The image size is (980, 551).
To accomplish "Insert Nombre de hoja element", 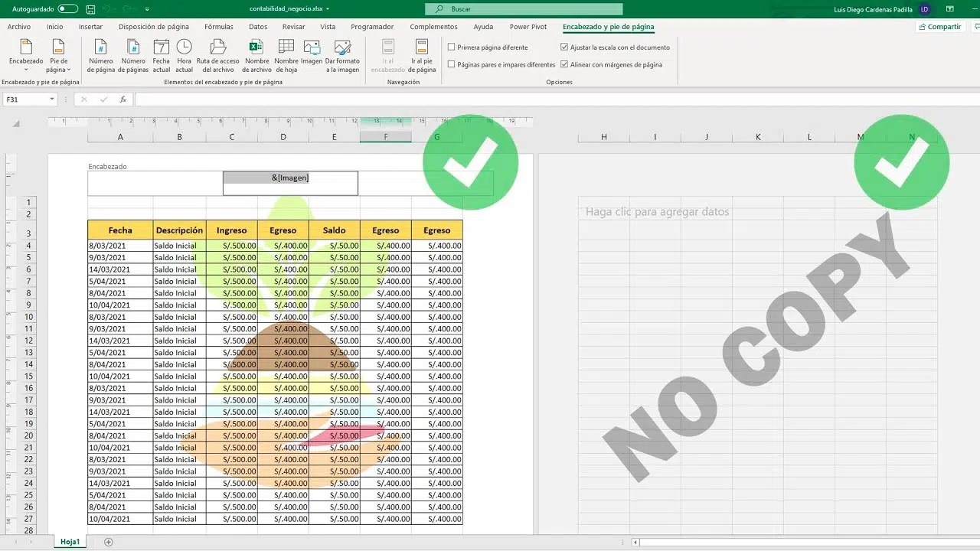I will (286, 56).
